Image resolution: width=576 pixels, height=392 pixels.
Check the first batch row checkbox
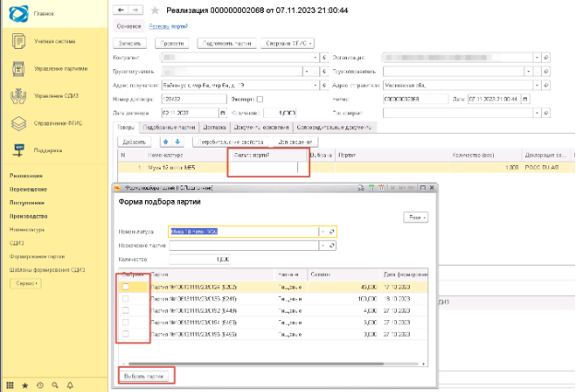(x=126, y=288)
